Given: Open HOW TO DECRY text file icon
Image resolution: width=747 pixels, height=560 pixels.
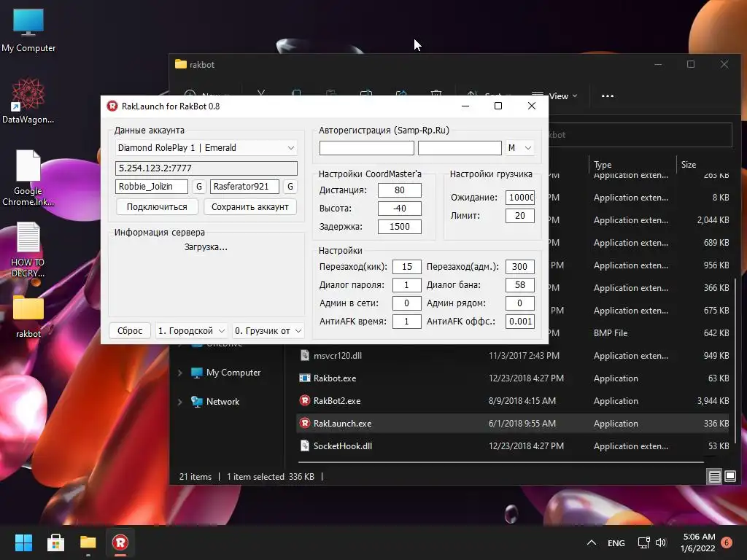Looking at the screenshot, I should point(28,249).
